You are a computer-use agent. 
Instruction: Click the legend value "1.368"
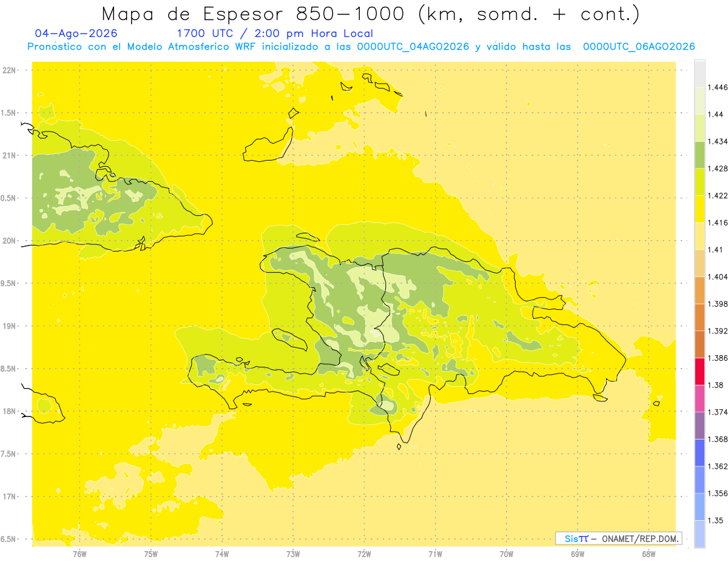pyautogui.click(x=719, y=440)
